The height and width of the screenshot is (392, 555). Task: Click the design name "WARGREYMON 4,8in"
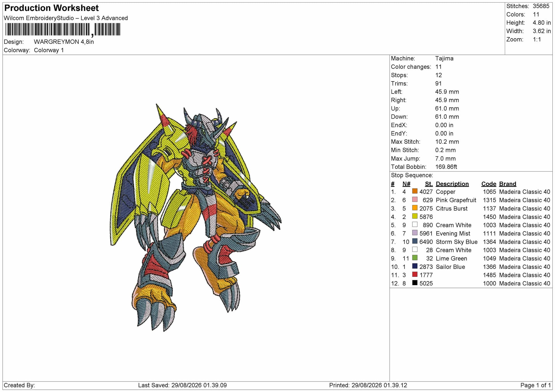click(64, 42)
